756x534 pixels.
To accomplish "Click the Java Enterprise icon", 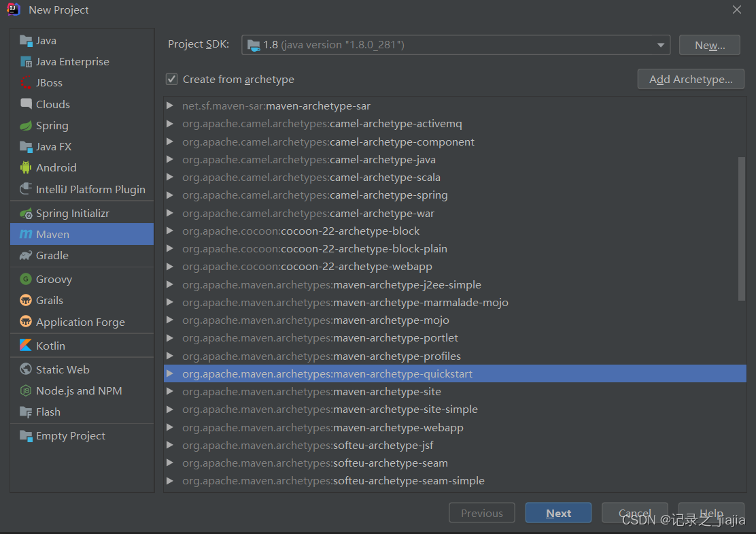I will tap(26, 62).
